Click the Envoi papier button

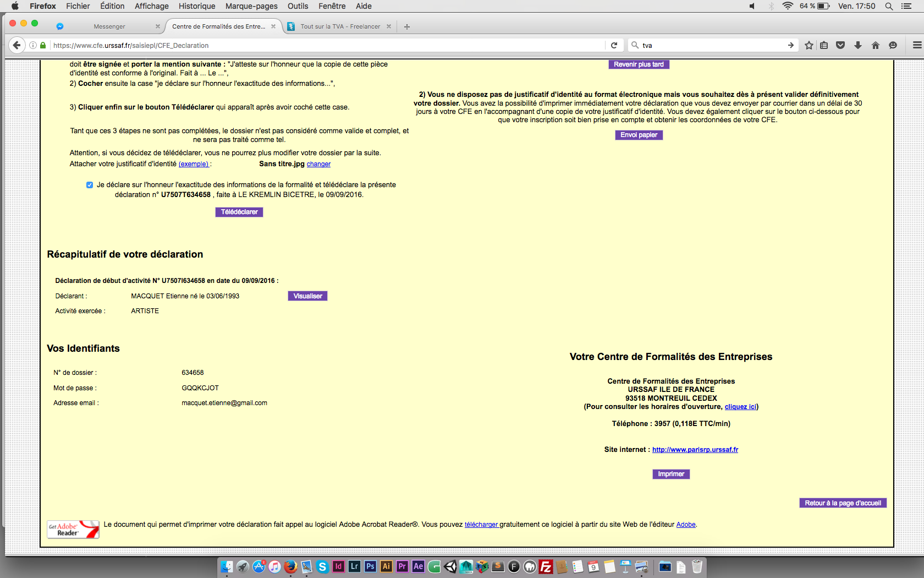(x=639, y=135)
